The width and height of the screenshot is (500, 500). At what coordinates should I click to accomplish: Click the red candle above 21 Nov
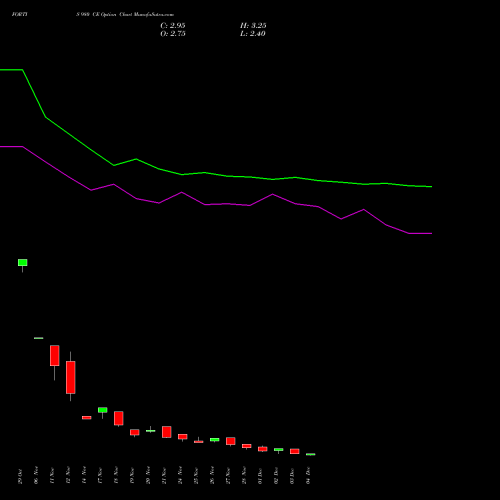point(167,432)
